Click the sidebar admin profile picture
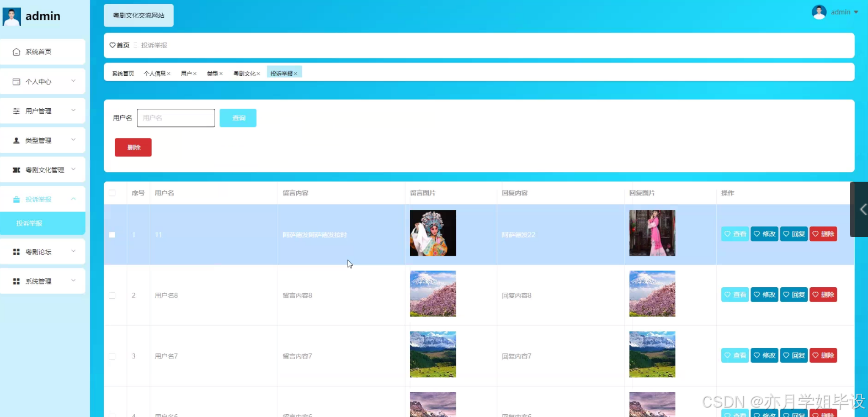Screen dimensions: 868x417 pyautogui.click(x=12, y=17)
